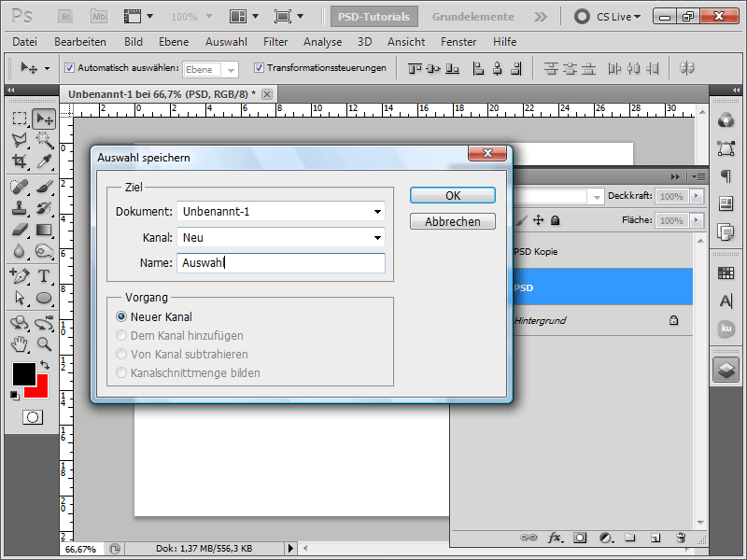Open Layers panel icon in dock

[726, 370]
